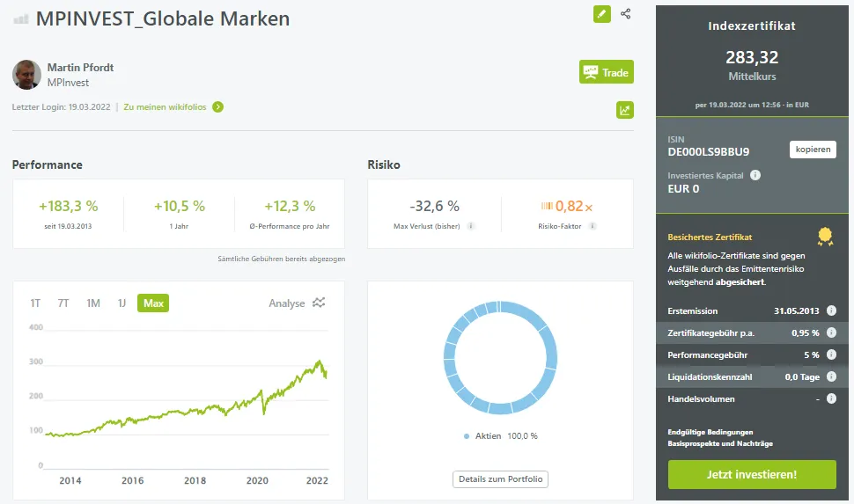Image resolution: width=854 pixels, height=504 pixels.
Task: Select the 7T chart range tab
Action: tap(63, 303)
